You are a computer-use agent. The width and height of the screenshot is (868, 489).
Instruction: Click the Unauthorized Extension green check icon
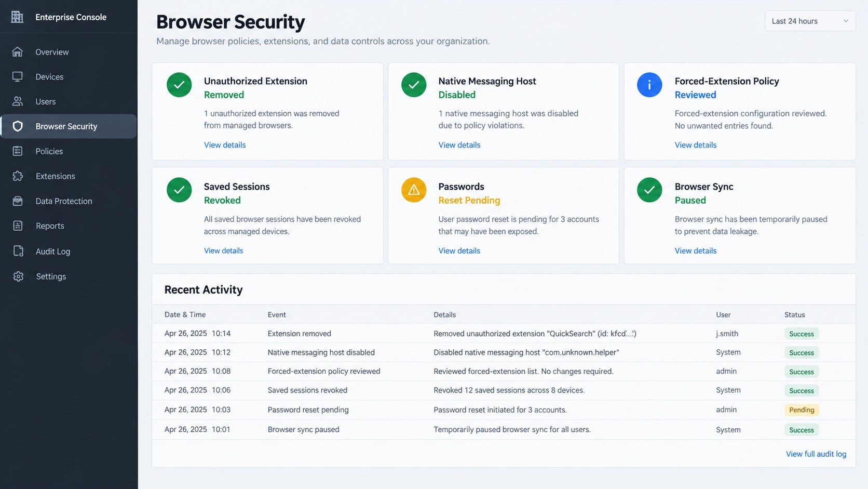[179, 85]
